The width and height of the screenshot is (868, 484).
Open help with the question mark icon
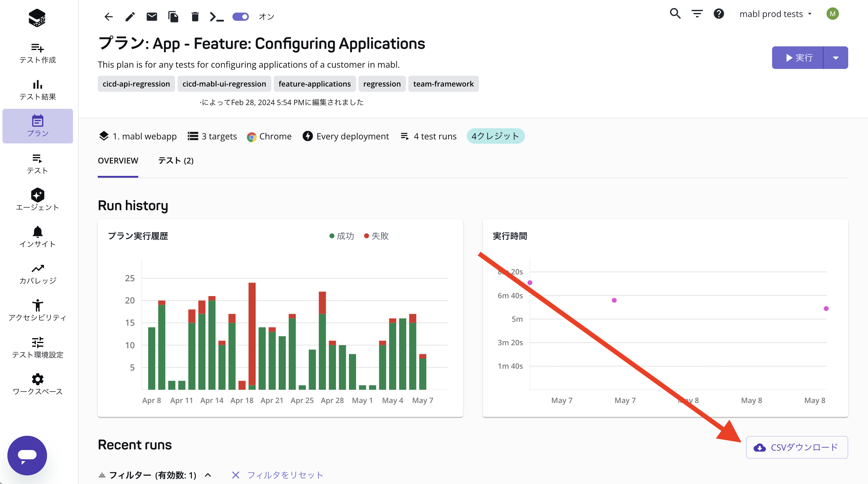click(x=719, y=14)
